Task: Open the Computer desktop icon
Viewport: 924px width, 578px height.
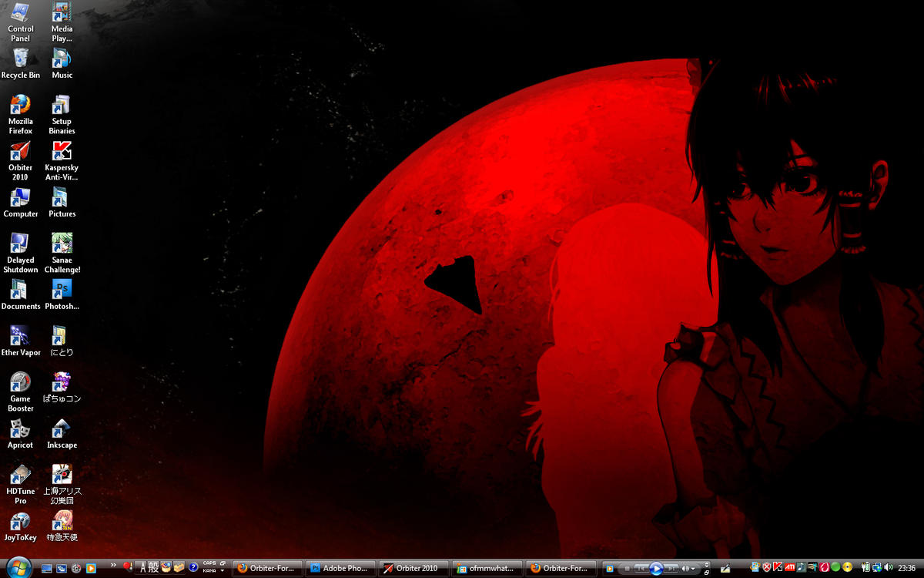Action: coord(21,202)
